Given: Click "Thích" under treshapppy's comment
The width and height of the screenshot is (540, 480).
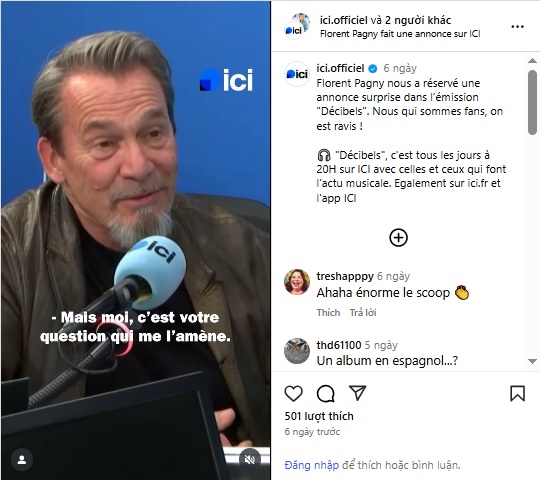Looking at the screenshot, I should tap(328, 313).
